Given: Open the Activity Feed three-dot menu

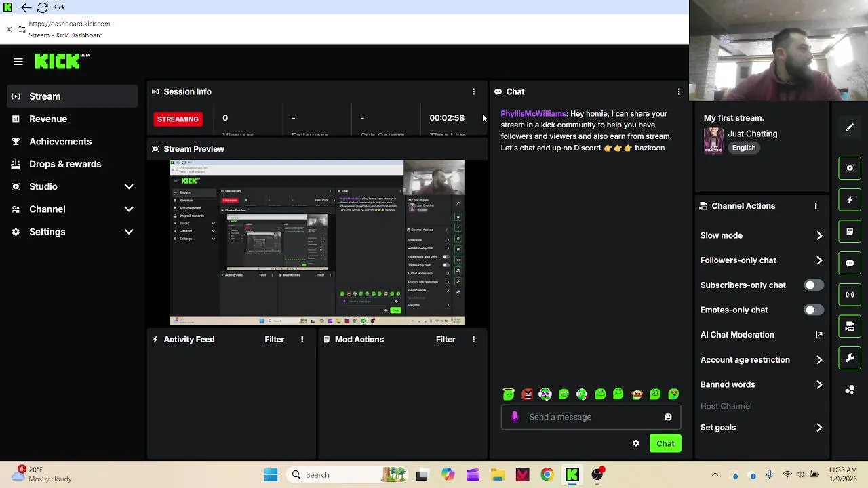Looking at the screenshot, I should (x=302, y=339).
